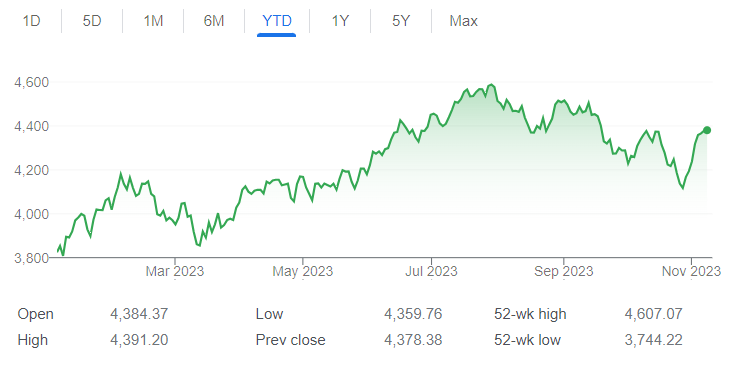Open the 1M chart range
This screenshot has height=369, width=737.
click(153, 21)
